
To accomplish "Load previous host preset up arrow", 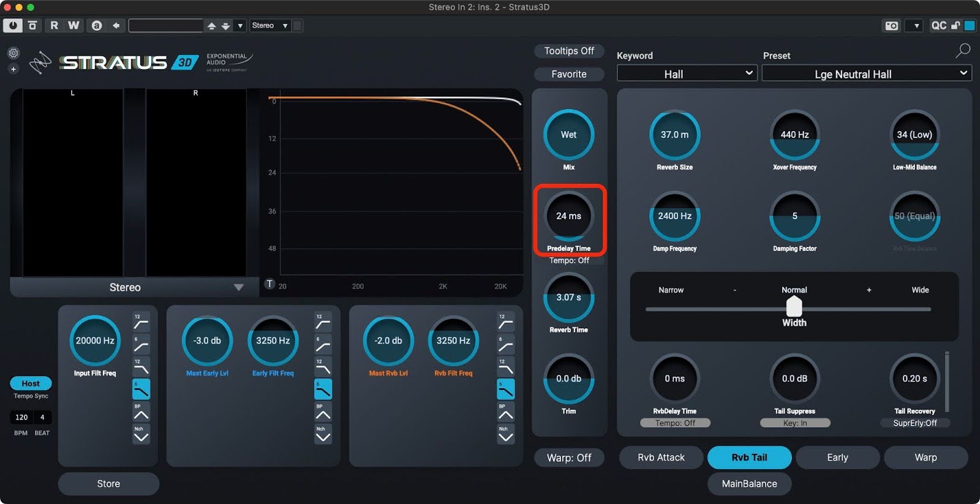I will point(211,26).
